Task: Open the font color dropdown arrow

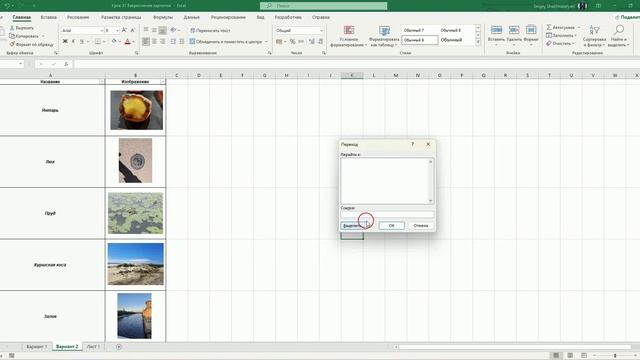Action: 133,42
